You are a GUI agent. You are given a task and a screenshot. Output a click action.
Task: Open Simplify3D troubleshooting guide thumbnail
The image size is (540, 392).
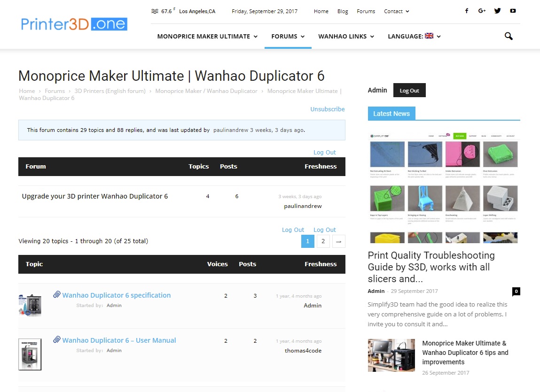click(x=444, y=187)
